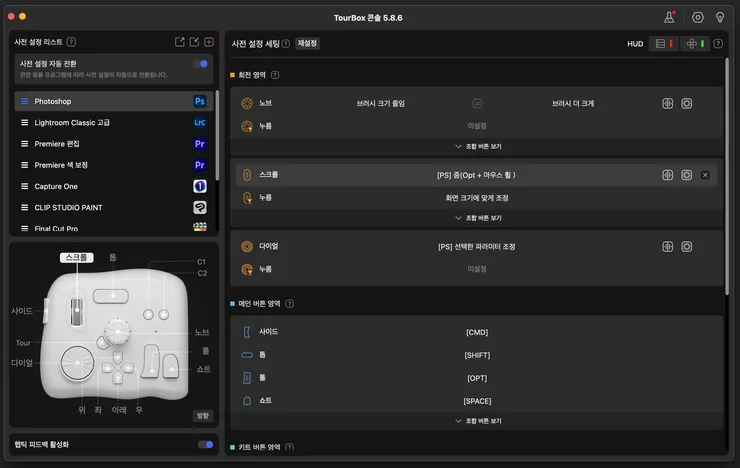Image resolution: width=740 pixels, height=468 pixels.
Task: Select the Premiere 색 보정 preset
Action: pos(114,165)
